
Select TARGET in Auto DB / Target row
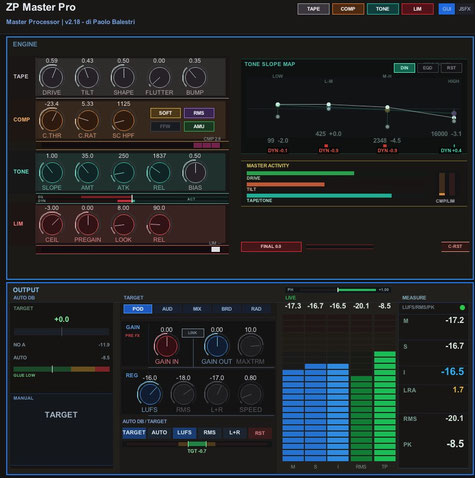tap(134, 433)
